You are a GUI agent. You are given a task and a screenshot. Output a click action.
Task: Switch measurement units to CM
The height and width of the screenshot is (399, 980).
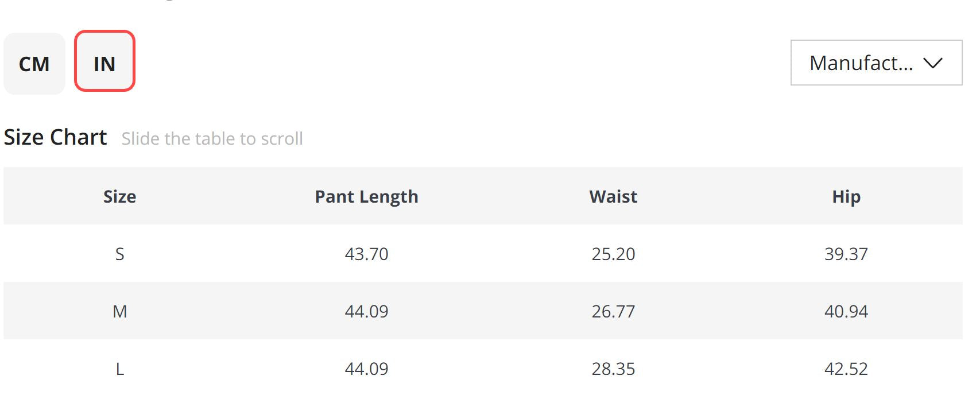(34, 64)
